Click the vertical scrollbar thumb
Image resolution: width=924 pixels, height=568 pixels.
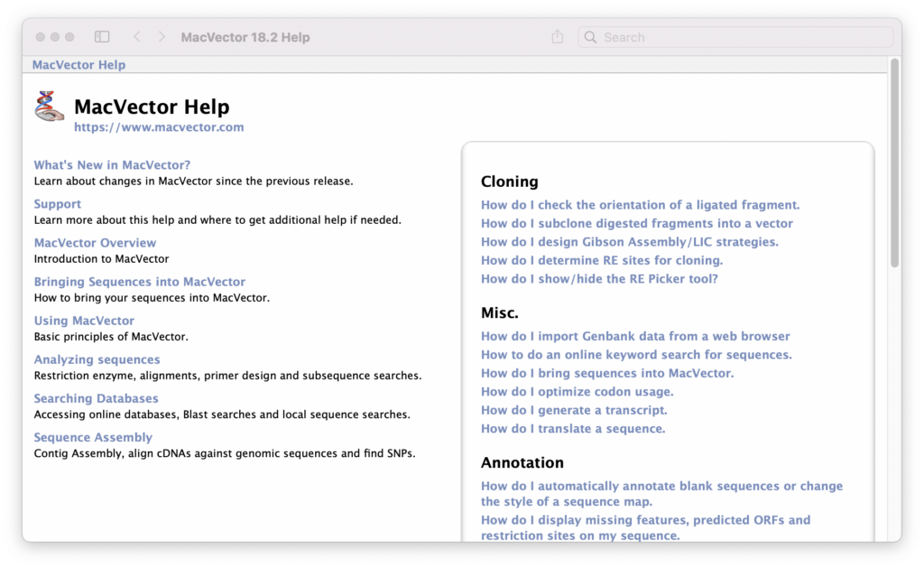pos(894,163)
